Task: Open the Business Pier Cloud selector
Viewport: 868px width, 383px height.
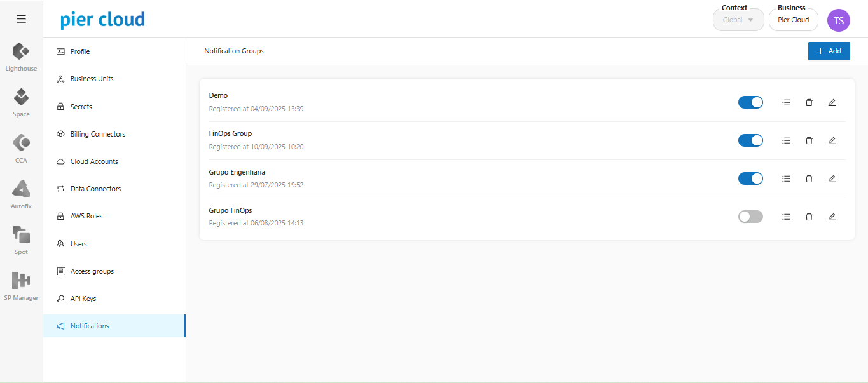Action: pos(793,20)
